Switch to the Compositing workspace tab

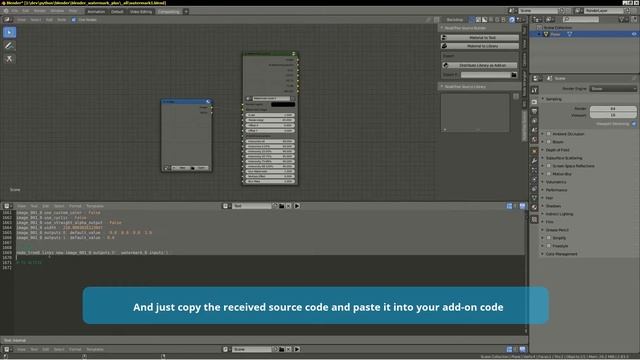point(169,11)
